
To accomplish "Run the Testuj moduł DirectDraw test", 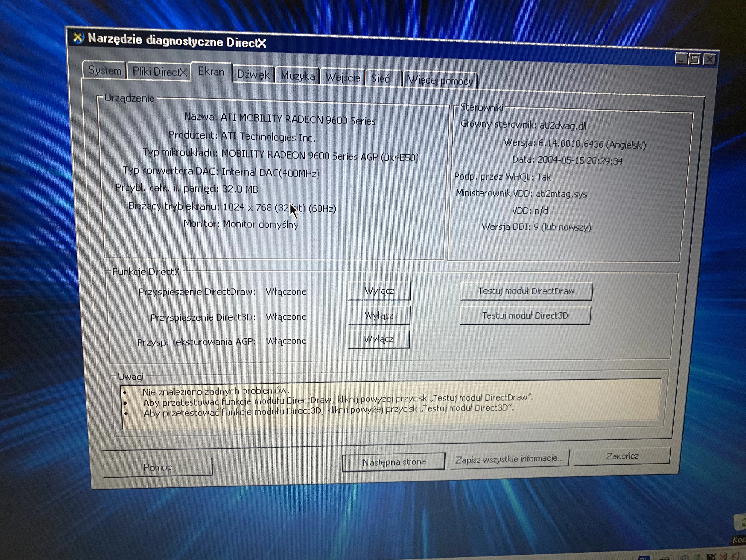I will pos(527,291).
